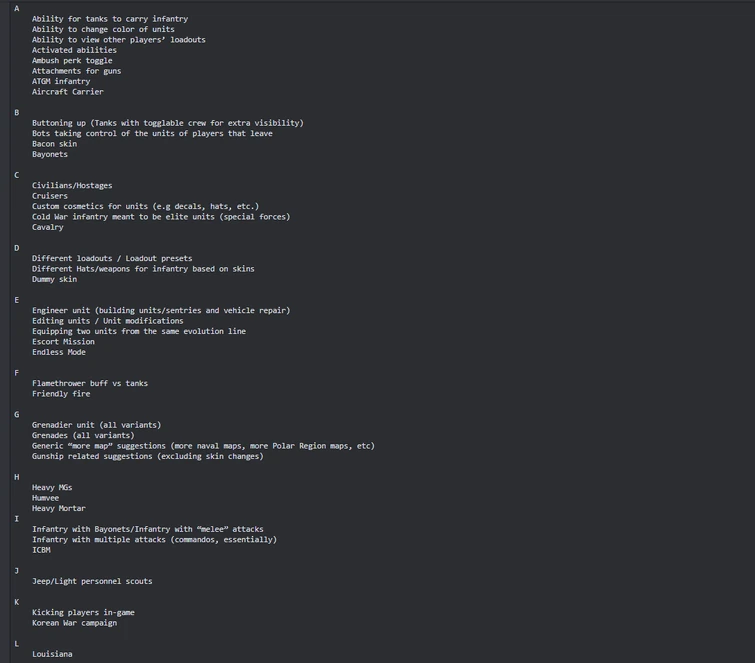This screenshot has height=663, width=755.
Task: Select the "Humvee" line
Action: coord(45,498)
